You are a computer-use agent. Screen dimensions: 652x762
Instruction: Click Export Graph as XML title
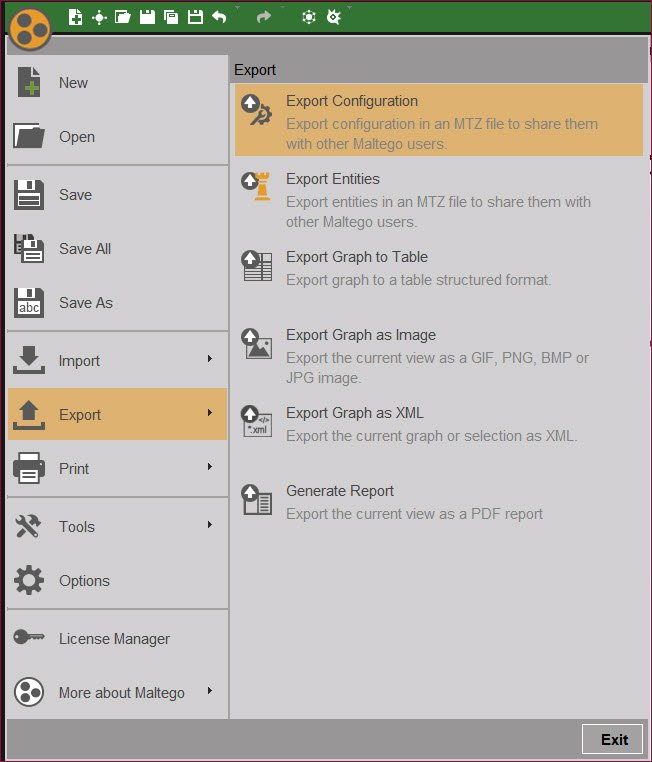click(355, 413)
